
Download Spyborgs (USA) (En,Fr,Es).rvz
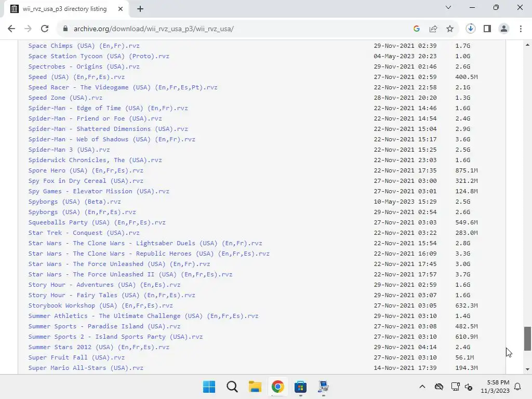click(82, 212)
